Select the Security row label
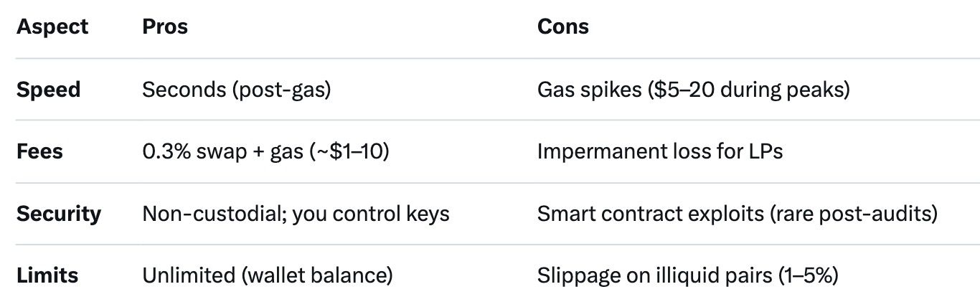Screen dimensions: 980x307 [59, 214]
